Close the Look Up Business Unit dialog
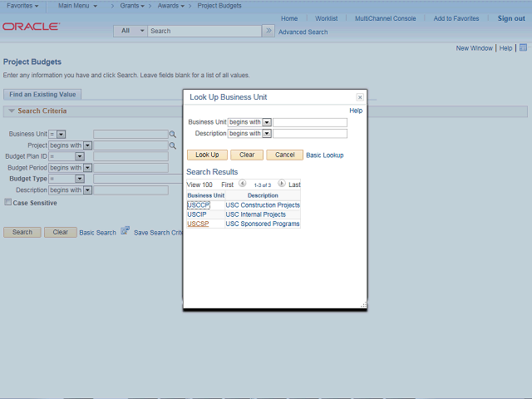 point(359,97)
